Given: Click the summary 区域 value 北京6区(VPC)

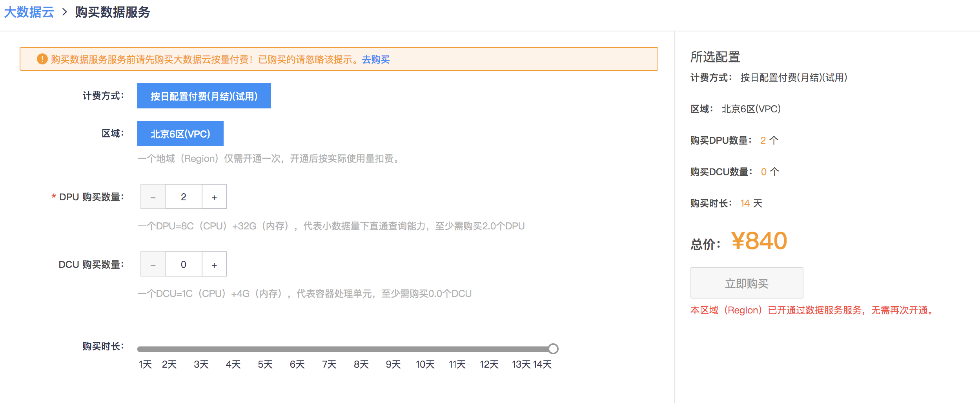Looking at the screenshot, I should (x=751, y=109).
